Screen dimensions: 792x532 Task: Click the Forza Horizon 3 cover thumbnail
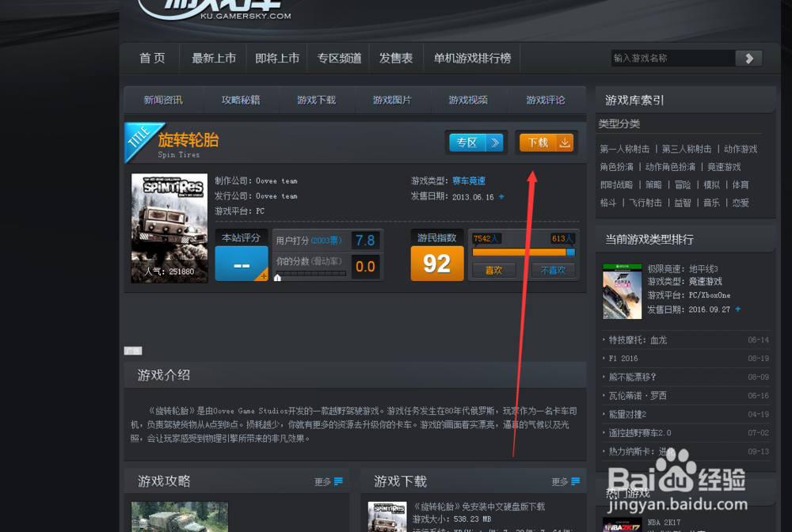pos(622,291)
